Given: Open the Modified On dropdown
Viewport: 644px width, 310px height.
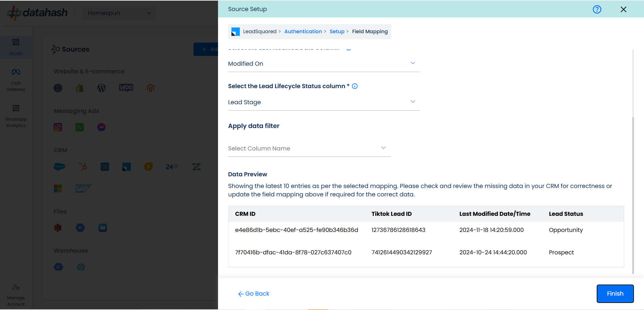Looking at the screenshot, I should tap(324, 64).
